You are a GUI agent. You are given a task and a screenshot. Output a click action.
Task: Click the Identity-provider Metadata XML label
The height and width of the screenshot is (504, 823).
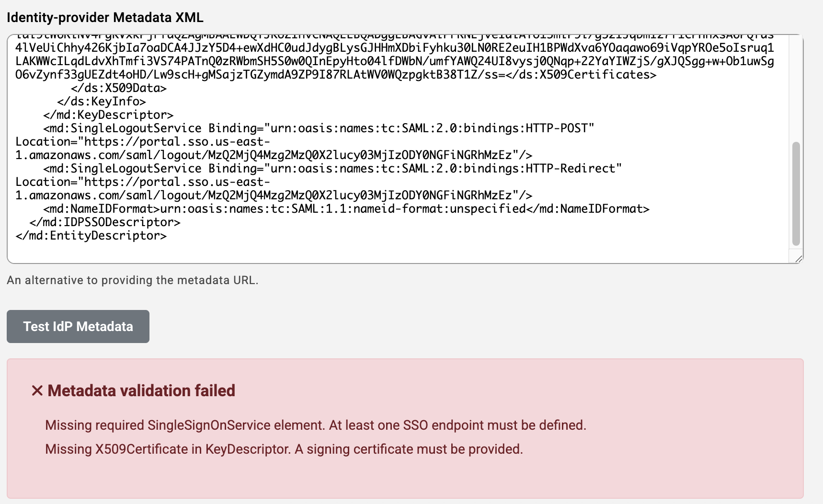105,18
